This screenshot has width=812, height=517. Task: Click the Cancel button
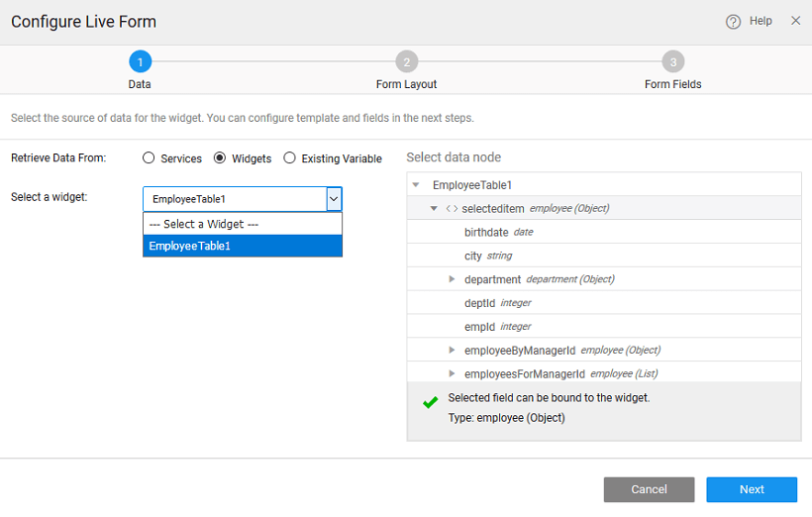pyautogui.click(x=649, y=489)
